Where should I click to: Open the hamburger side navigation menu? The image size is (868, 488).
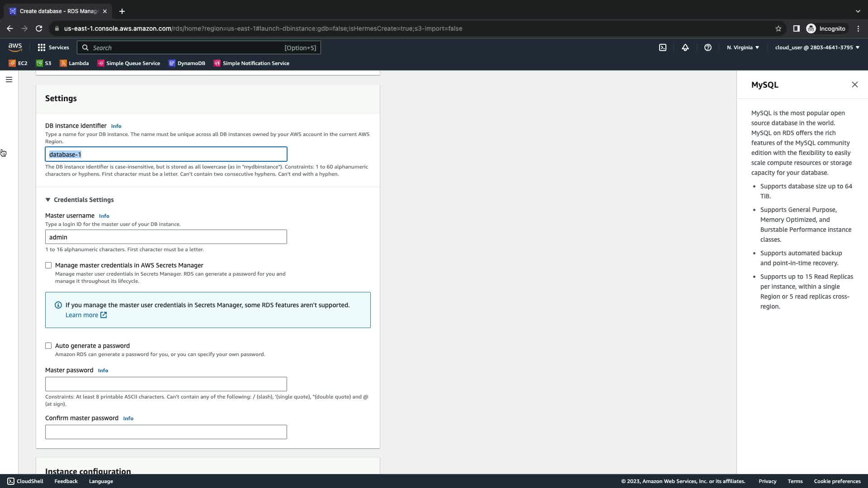point(9,80)
